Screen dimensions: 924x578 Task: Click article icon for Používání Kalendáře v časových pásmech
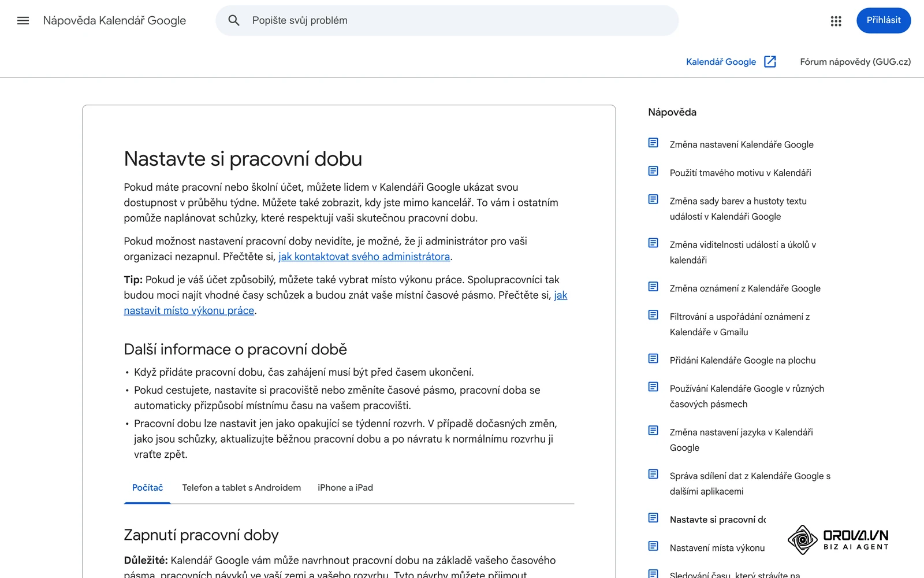click(653, 387)
